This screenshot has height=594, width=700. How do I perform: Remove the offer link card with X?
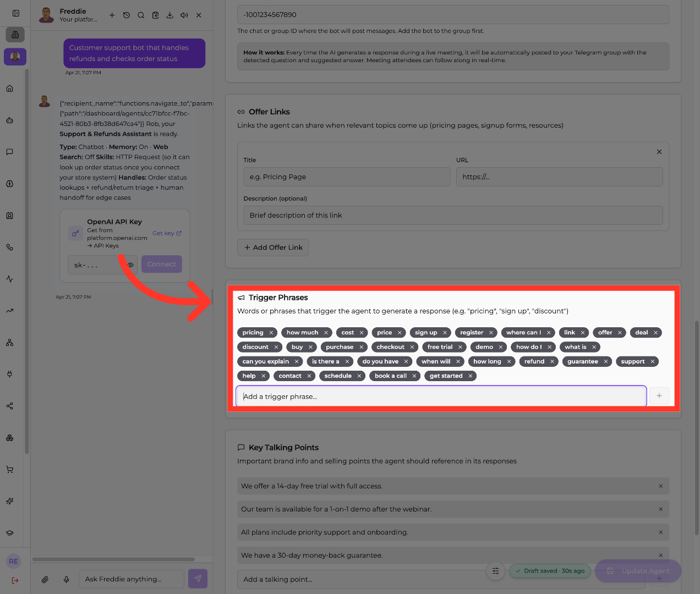click(x=659, y=152)
